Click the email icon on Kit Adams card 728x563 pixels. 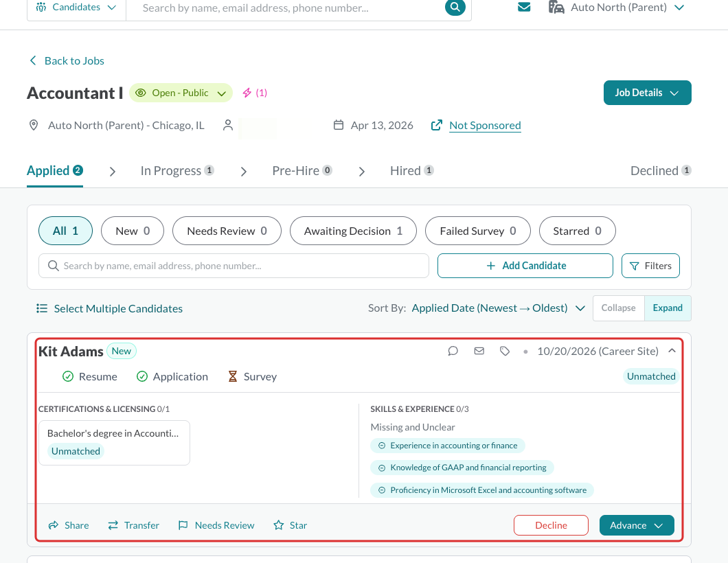479,351
